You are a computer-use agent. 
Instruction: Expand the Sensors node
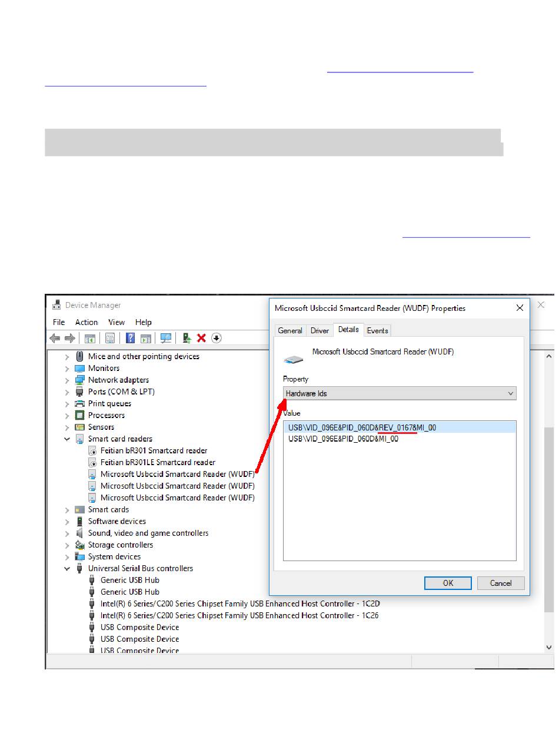click(x=67, y=427)
